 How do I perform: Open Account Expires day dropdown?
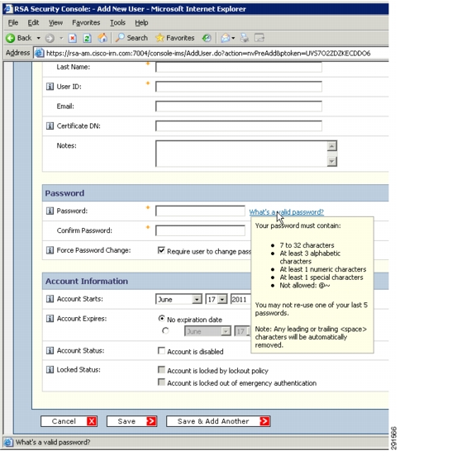(243, 331)
